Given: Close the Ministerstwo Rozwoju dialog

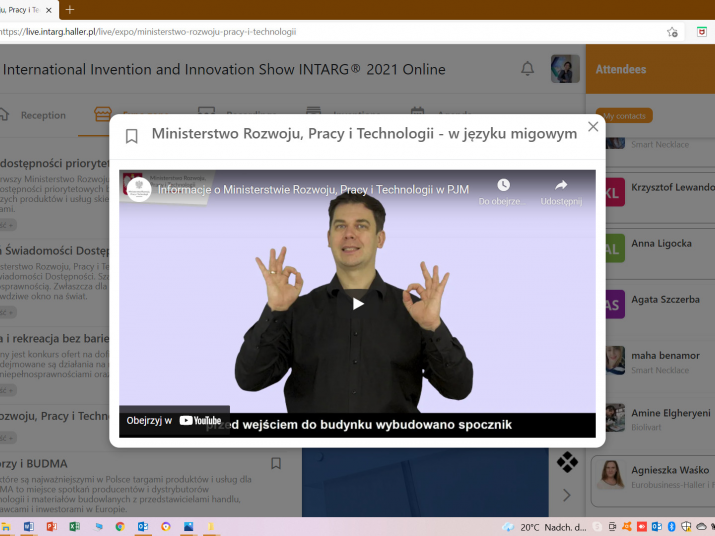Looking at the screenshot, I should pyautogui.click(x=593, y=127).
